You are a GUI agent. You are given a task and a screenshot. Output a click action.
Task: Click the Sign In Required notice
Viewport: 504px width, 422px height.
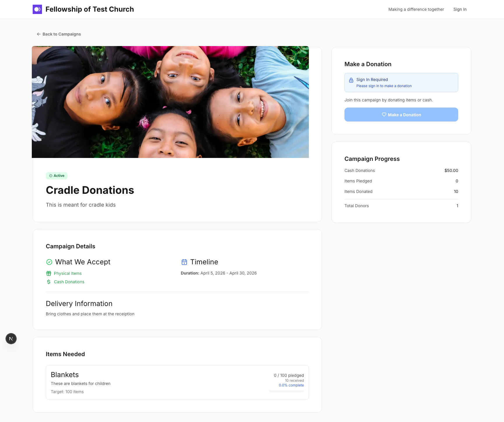point(401,82)
